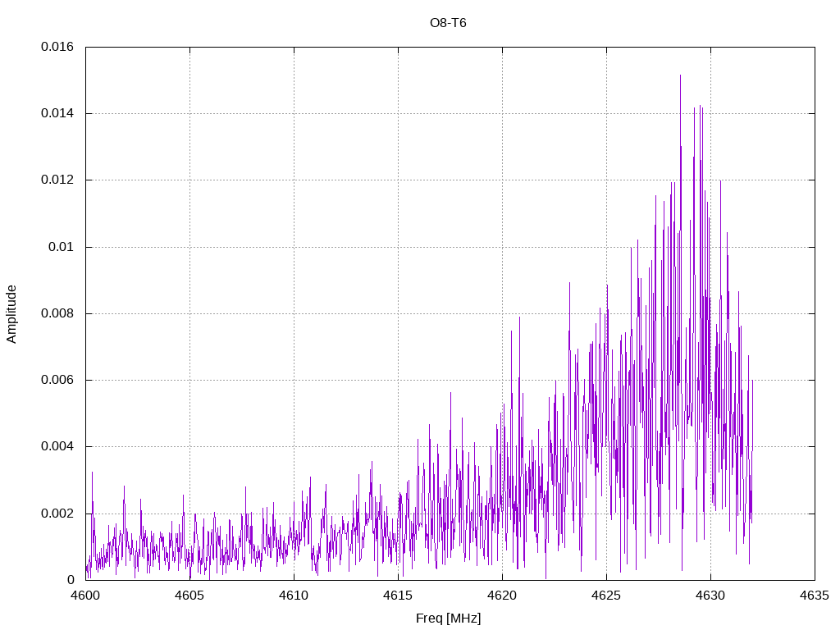Click the x-axis tick label 4600

click(x=85, y=596)
